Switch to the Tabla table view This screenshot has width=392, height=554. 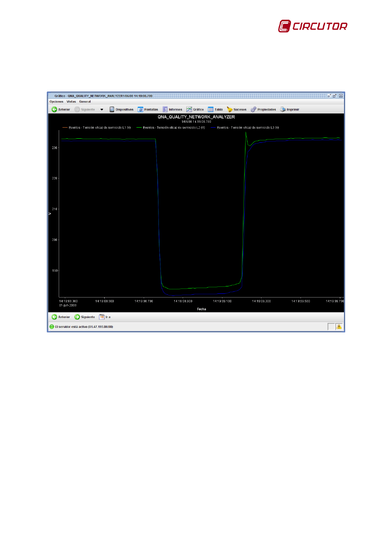point(215,110)
